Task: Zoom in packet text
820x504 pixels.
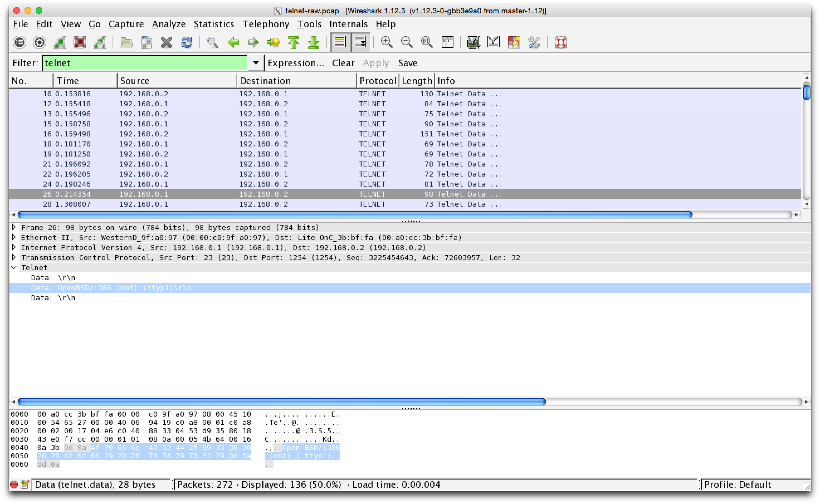Action: pos(387,42)
